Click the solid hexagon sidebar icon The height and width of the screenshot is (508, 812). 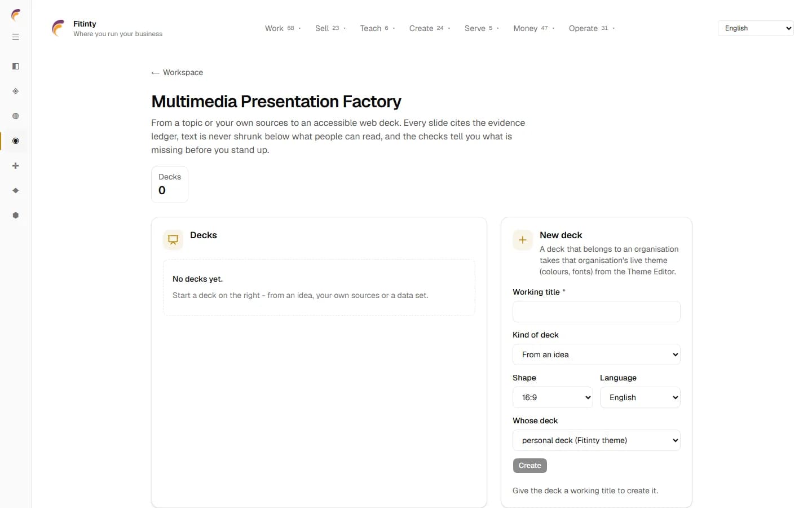(16, 216)
